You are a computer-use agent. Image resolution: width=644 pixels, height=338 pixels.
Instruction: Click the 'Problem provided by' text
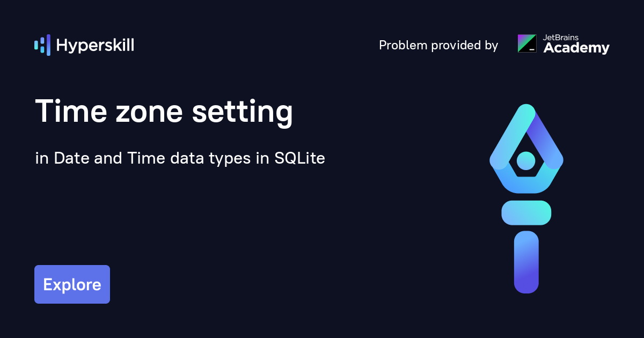[438, 46]
